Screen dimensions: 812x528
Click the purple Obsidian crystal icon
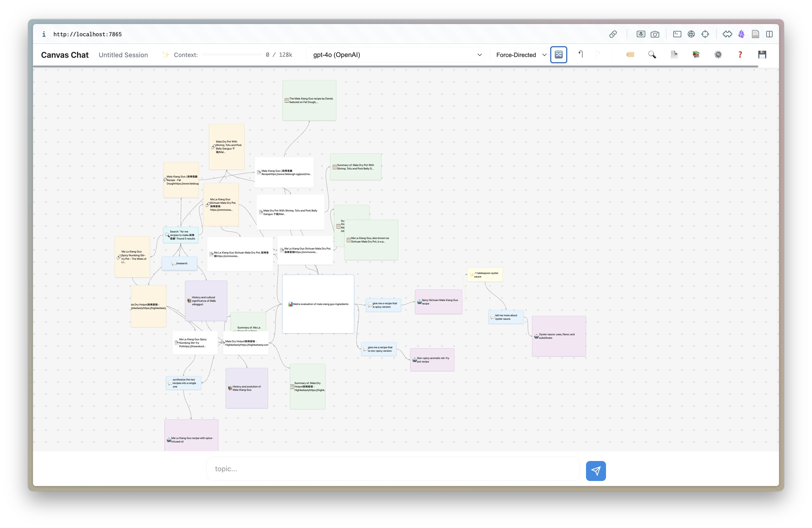coord(741,34)
